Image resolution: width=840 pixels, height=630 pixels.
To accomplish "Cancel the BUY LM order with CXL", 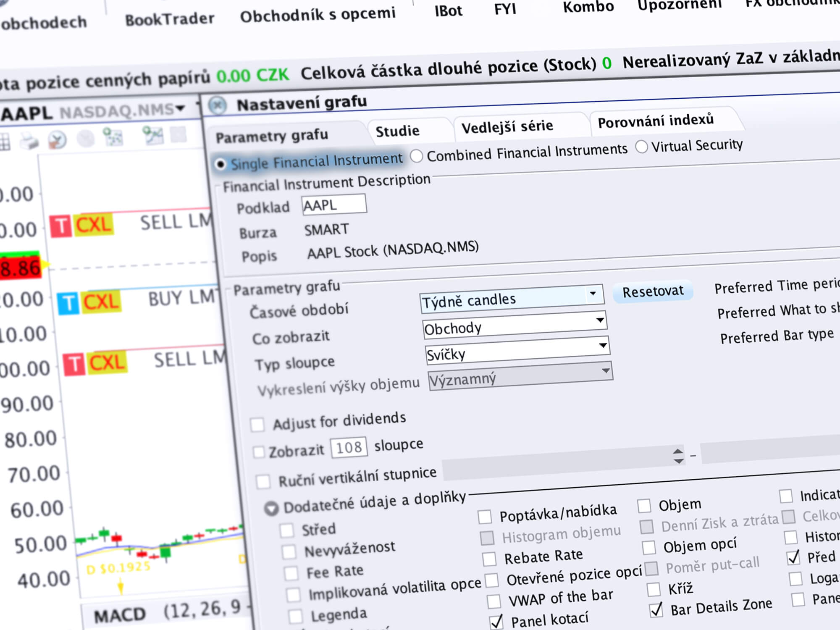I will point(102,302).
